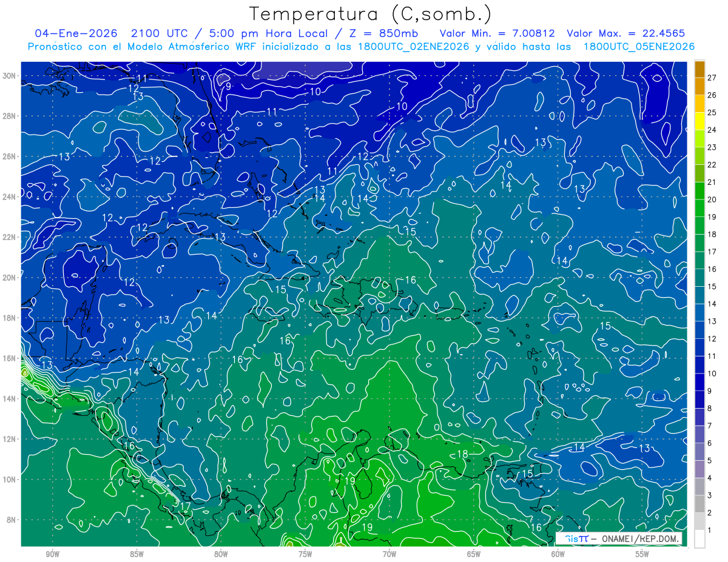Click the "Valor Min. = 7.00812" value
The width and height of the screenshot is (728, 562).
click(x=497, y=33)
